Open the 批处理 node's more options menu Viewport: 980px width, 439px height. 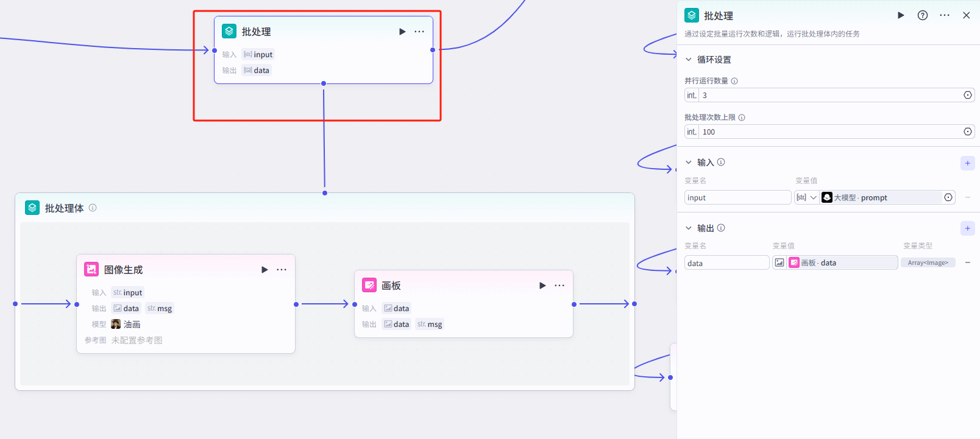[419, 32]
